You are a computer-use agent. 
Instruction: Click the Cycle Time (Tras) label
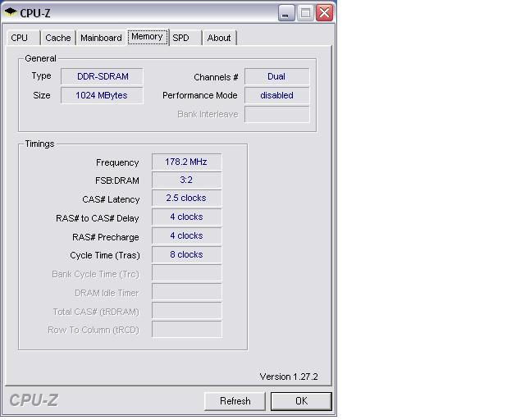point(105,256)
